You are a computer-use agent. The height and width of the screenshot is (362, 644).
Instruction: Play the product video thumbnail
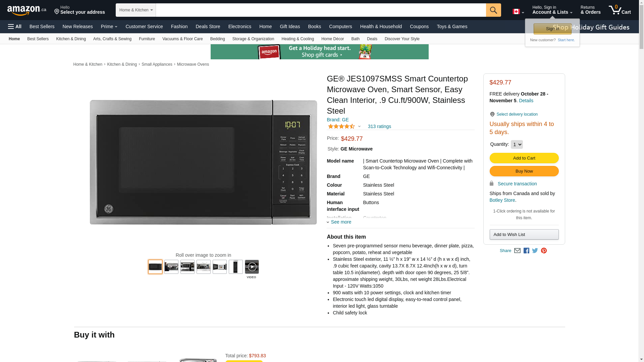[252, 267]
